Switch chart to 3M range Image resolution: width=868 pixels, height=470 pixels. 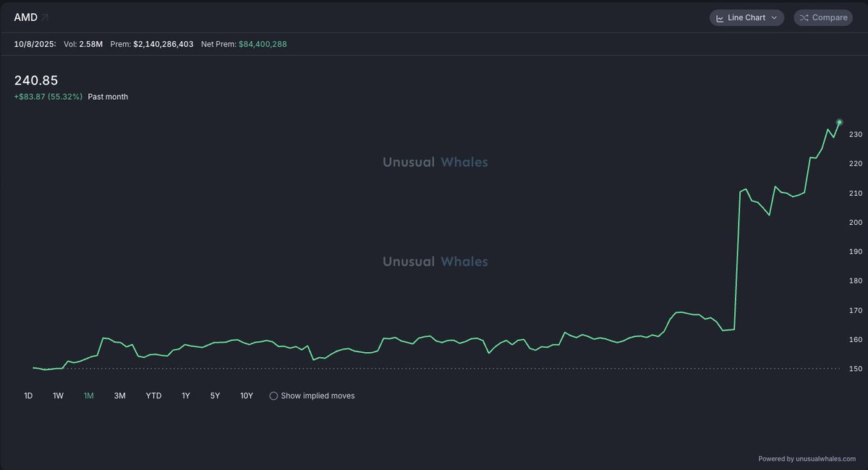pos(119,396)
